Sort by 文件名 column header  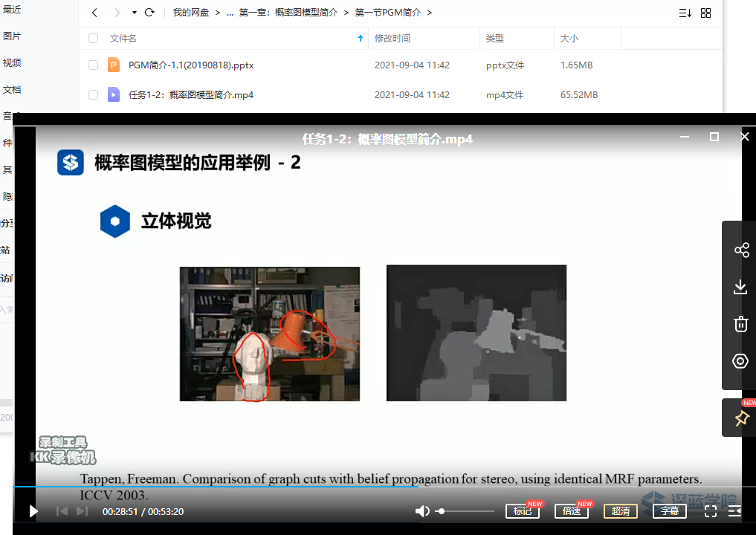click(x=123, y=39)
